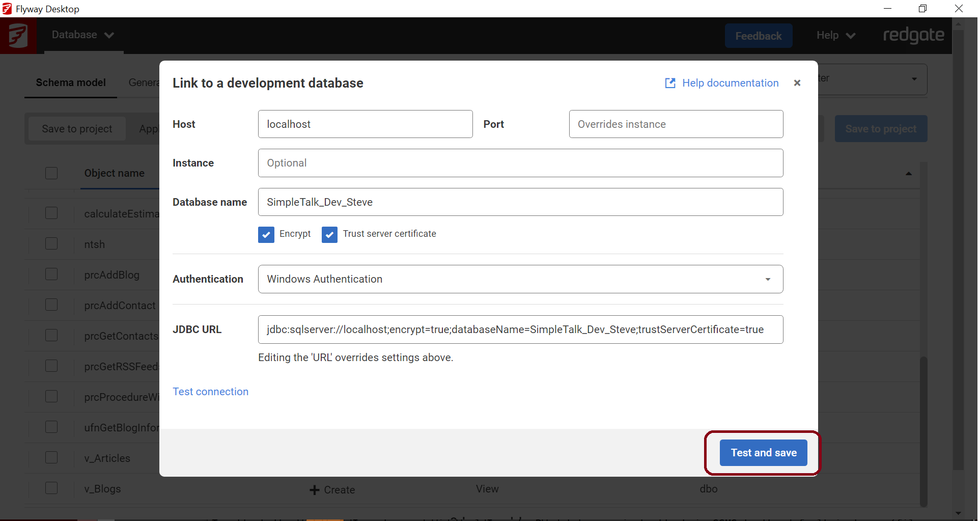980x521 pixels.
Task: Close the development database dialog
Action: click(797, 83)
